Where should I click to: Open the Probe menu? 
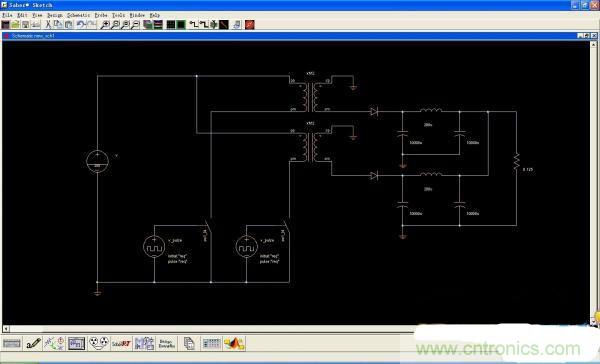point(101,15)
